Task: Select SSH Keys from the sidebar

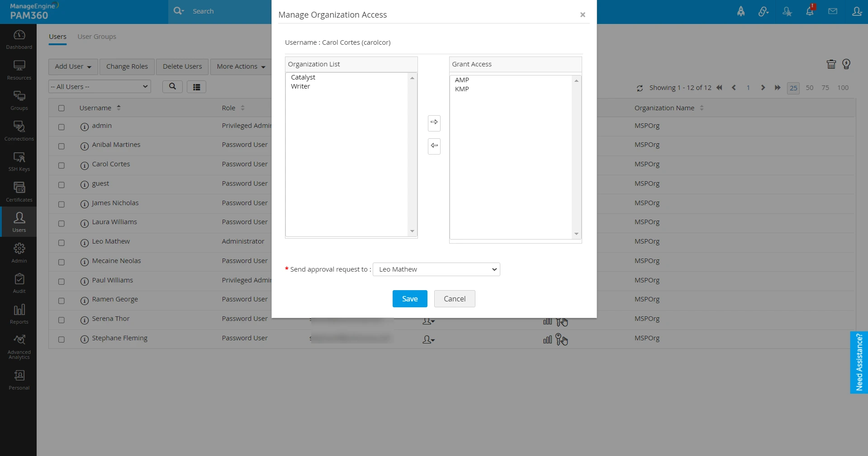Action: 19,160
